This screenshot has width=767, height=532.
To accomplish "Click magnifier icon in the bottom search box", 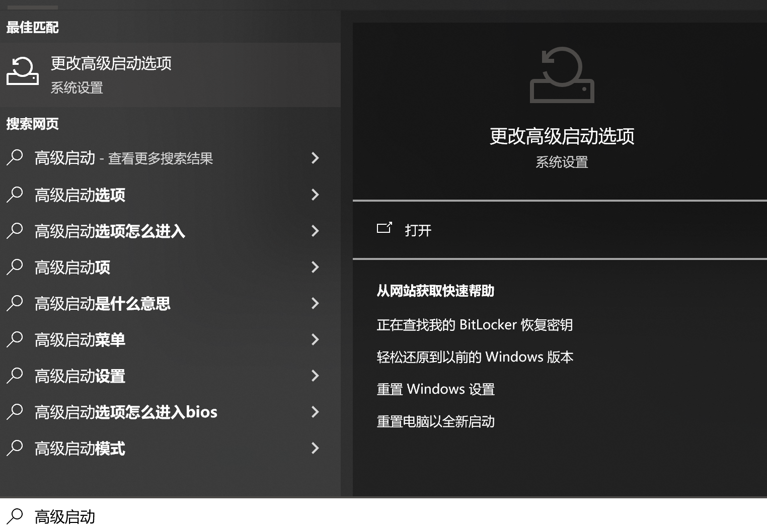I will [15, 516].
